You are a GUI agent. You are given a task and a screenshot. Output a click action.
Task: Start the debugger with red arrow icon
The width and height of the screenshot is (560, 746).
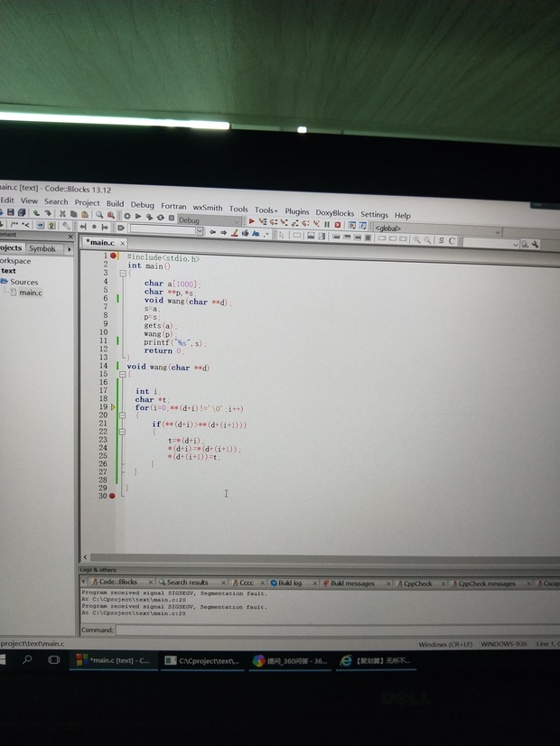(252, 221)
